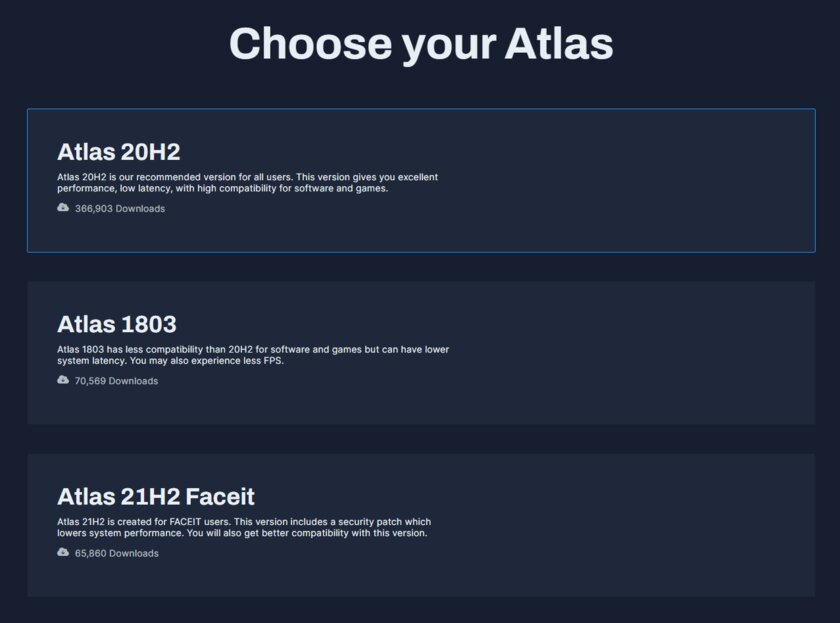This screenshot has width=840, height=623.
Task: Click the dark footer bar below the cards
Action: (420, 614)
